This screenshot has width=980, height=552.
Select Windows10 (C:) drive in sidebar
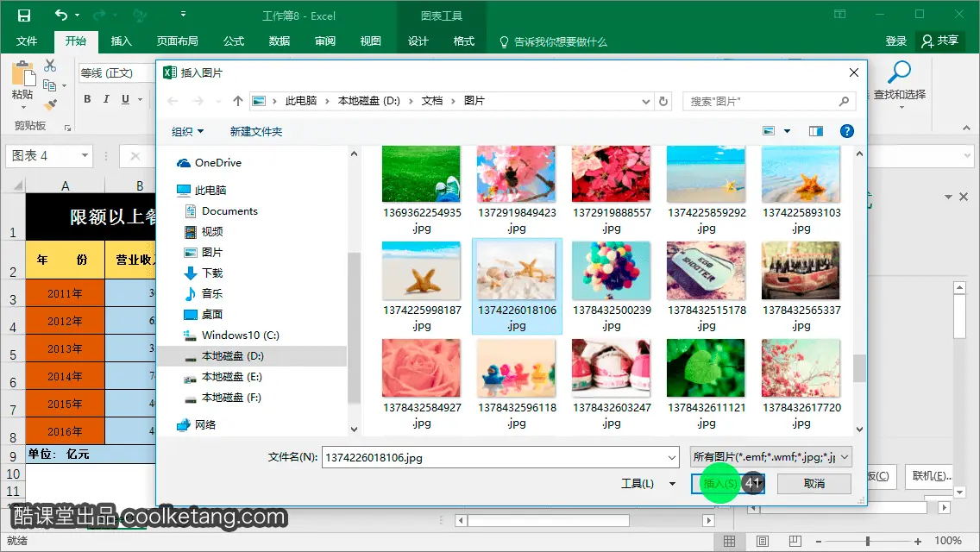231,335
